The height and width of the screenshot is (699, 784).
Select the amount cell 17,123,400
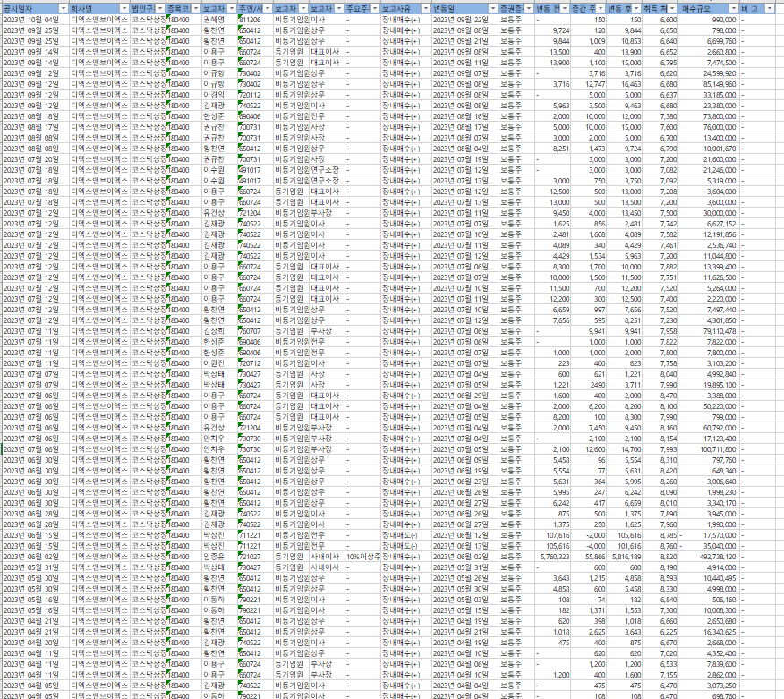[709, 439]
